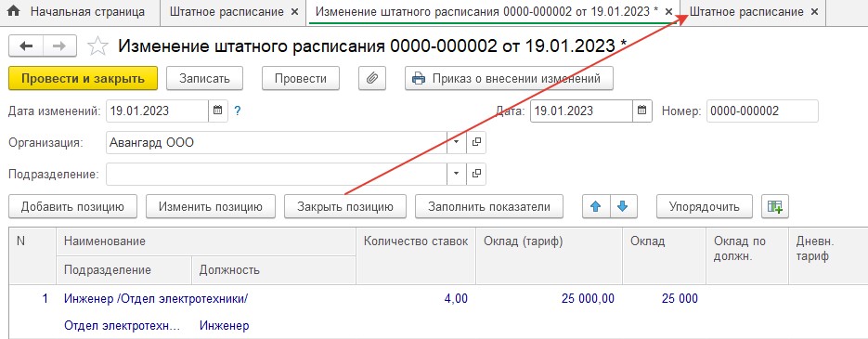The image size is (868, 339).
Task: Click the Наименование column header
Action: (205, 241)
